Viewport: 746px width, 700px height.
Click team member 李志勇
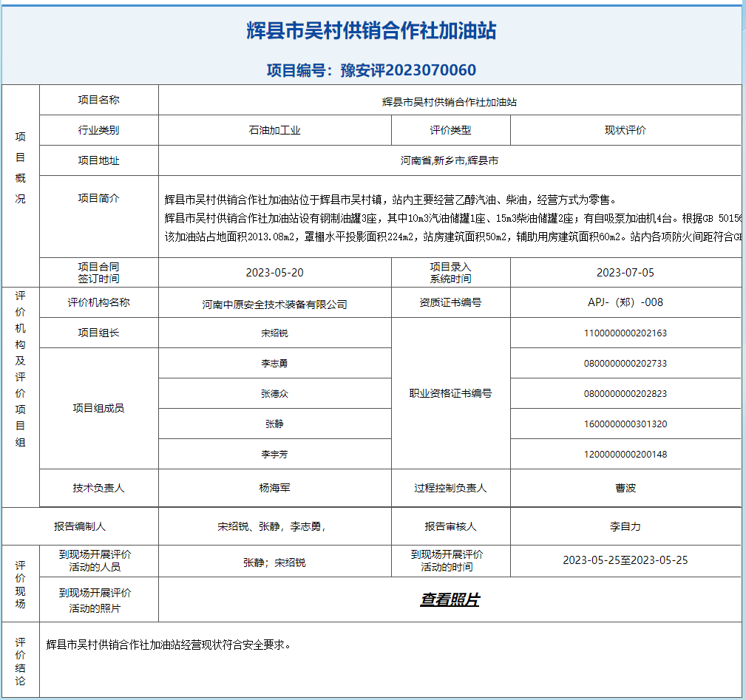(274, 364)
